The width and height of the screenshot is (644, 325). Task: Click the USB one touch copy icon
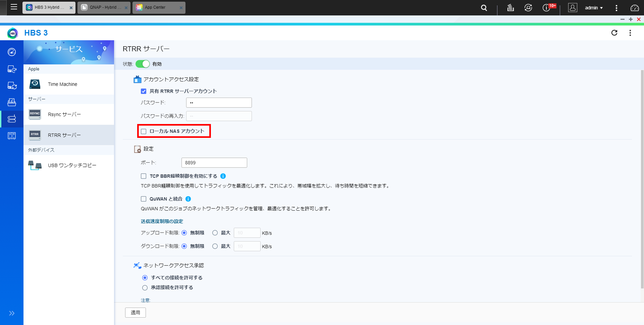tap(35, 165)
